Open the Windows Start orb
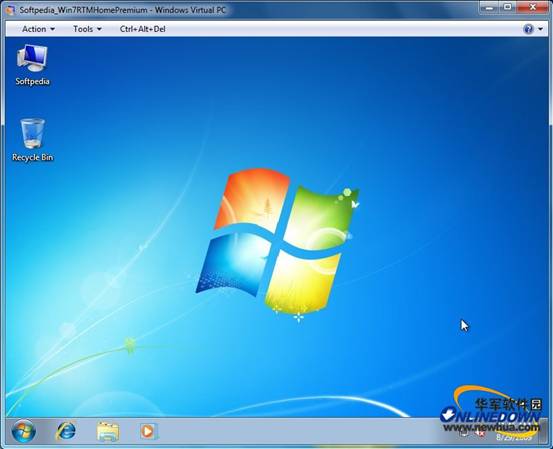553x449 pixels. (x=24, y=431)
